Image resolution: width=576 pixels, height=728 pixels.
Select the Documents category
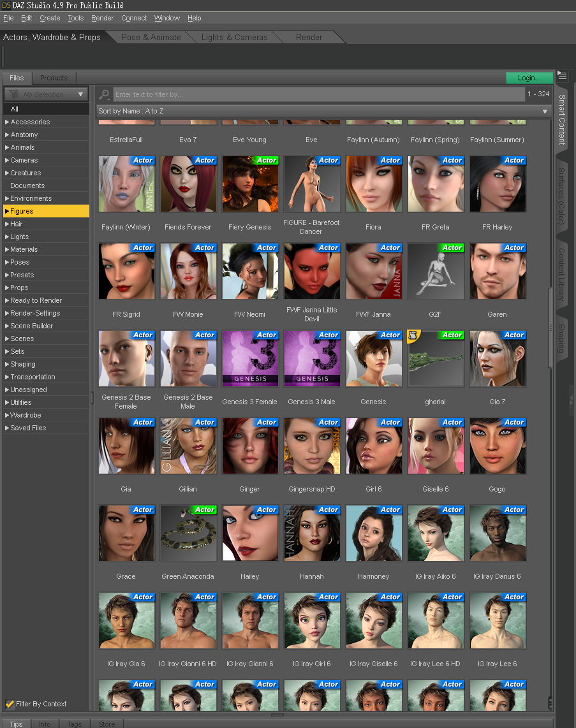pos(46,186)
